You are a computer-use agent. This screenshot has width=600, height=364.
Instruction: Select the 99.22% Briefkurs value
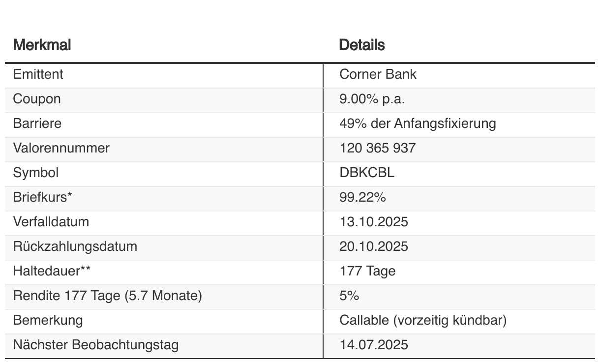(362, 197)
